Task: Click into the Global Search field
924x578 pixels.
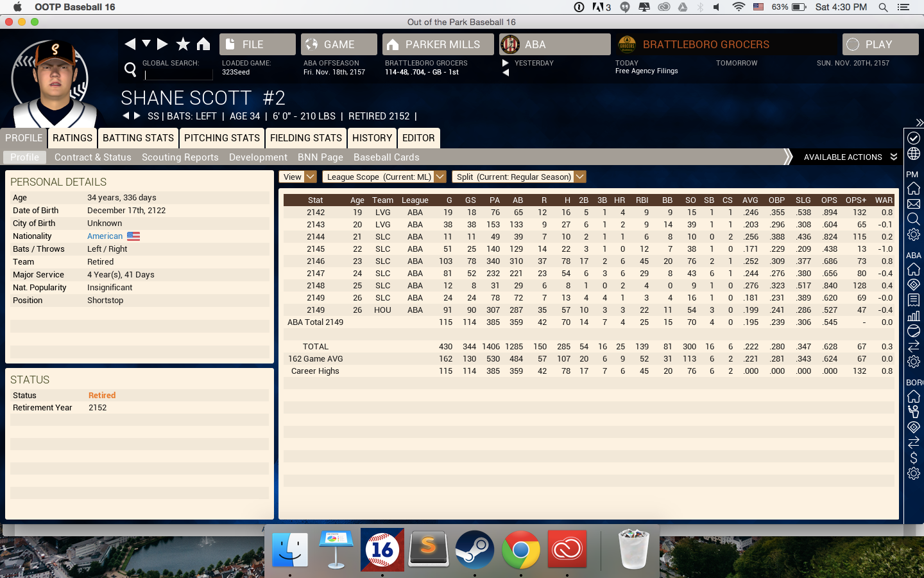Action: pos(178,74)
